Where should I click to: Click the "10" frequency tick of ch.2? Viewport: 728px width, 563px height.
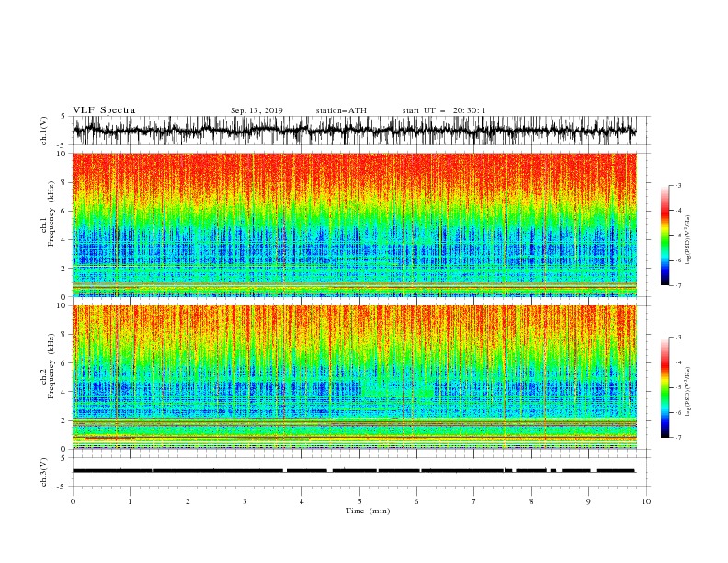point(62,305)
